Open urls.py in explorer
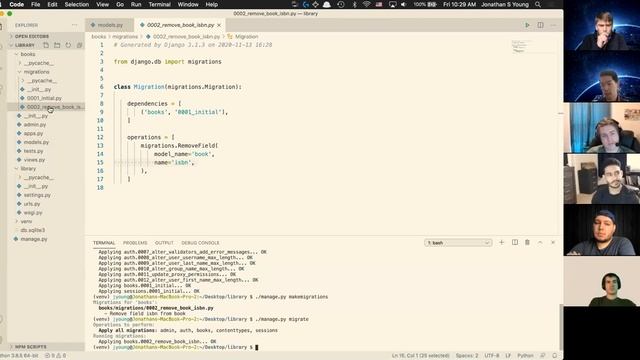Viewport: 640px width, 360px height. pyautogui.click(x=32, y=204)
